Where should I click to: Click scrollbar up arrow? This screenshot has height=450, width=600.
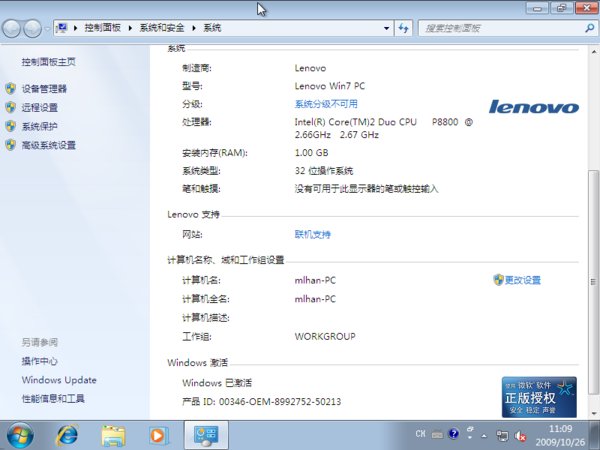coord(594,51)
